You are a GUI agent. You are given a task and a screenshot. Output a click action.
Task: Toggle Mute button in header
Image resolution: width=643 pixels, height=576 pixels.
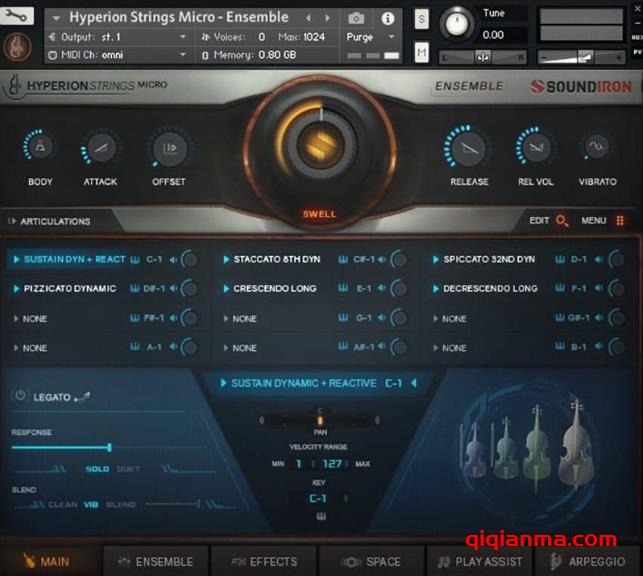click(421, 52)
